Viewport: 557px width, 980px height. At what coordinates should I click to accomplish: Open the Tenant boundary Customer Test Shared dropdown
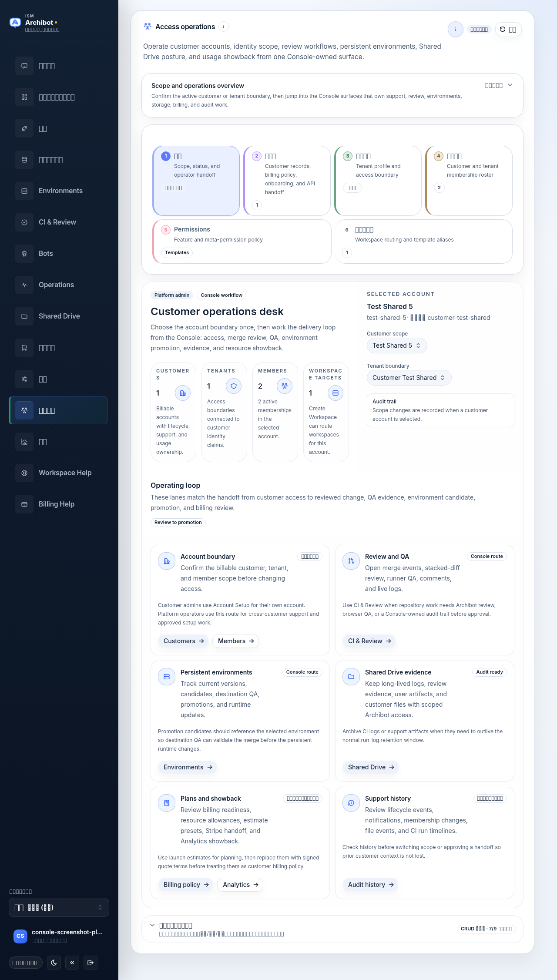tap(409, 378)
